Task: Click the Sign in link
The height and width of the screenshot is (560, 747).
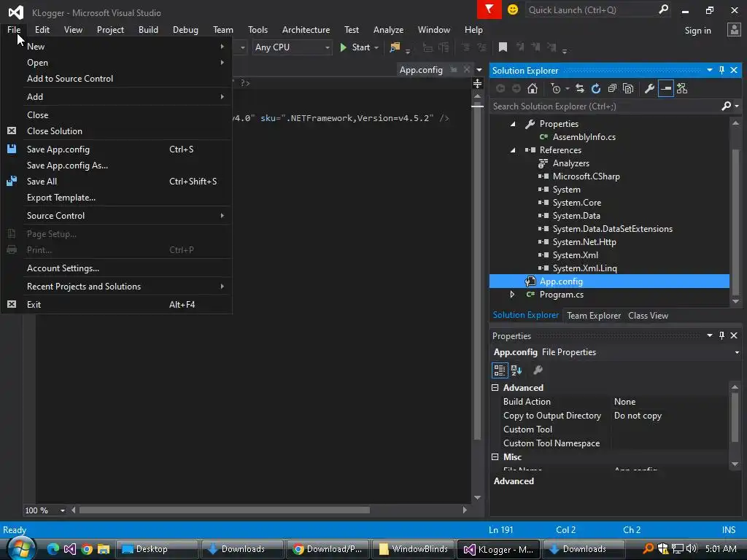Action: pyautogui.click(x=697, y=31)
